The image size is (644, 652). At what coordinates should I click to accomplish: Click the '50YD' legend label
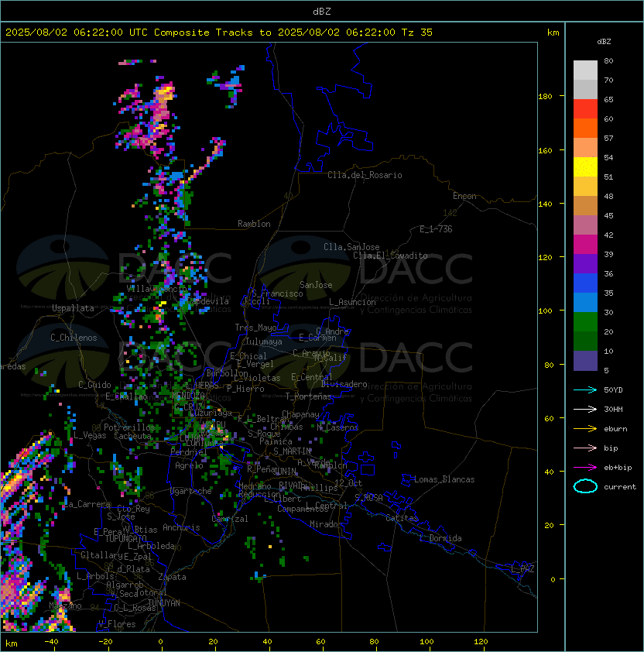coord(613,390)
